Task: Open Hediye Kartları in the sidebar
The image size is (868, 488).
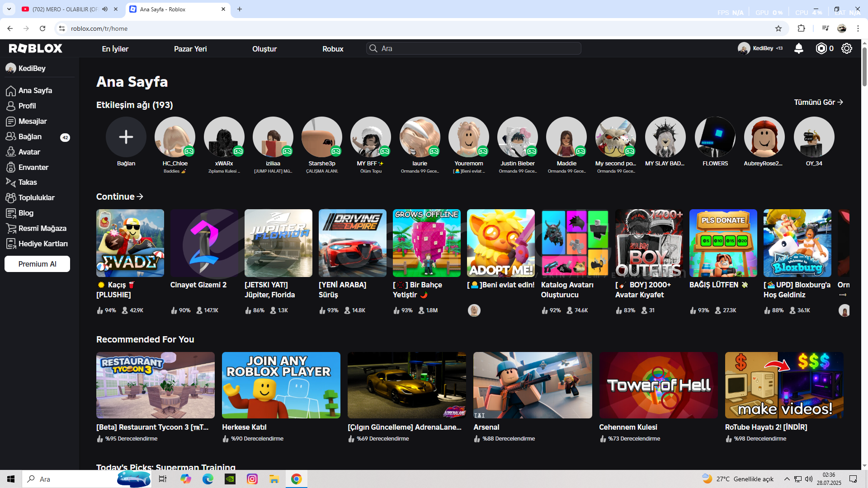Action: (x=43, y=244)
